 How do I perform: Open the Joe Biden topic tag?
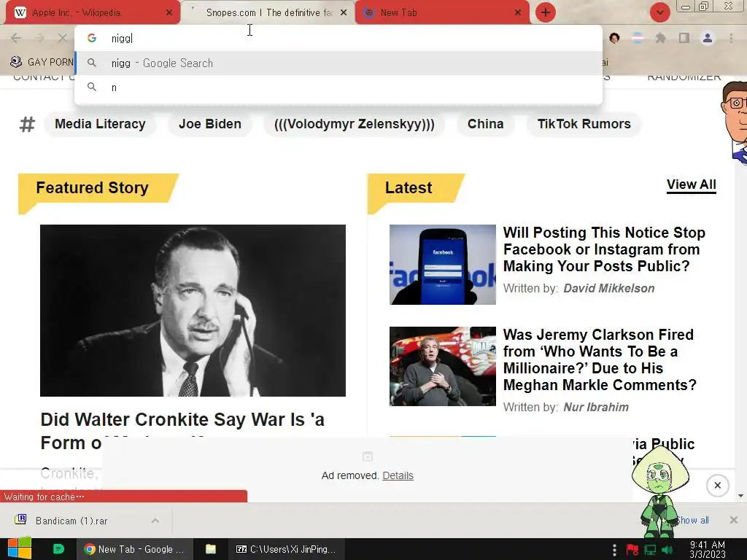tap(209, 124)
